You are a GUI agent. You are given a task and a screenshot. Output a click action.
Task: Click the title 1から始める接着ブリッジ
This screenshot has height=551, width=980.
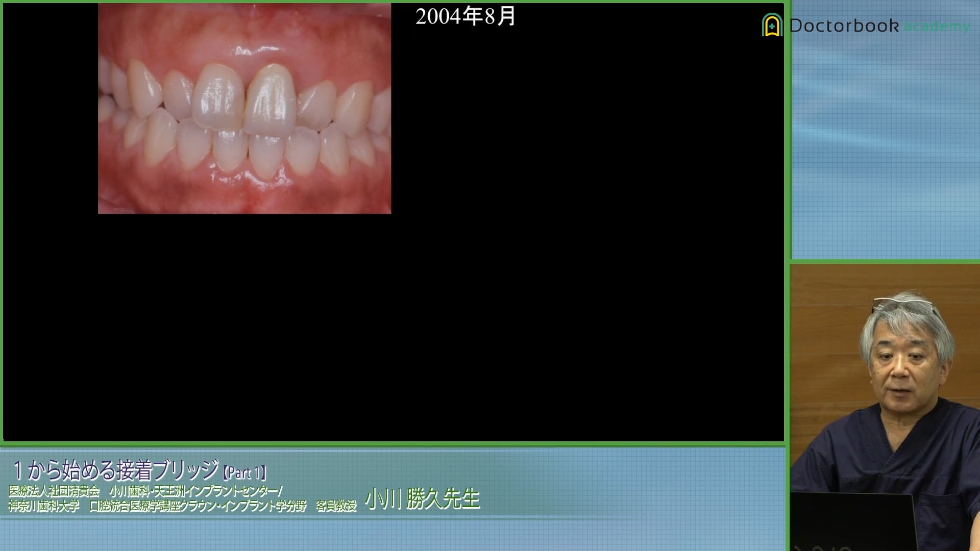tap(116, 470)
